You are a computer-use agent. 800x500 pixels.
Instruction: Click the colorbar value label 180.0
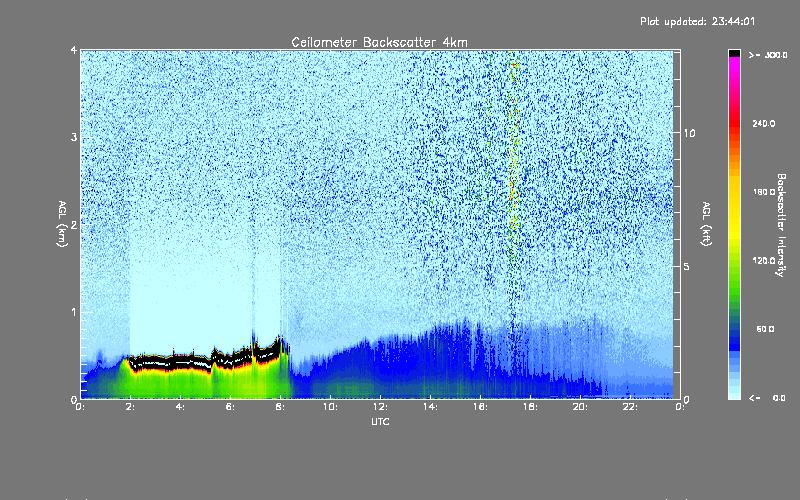764,192
